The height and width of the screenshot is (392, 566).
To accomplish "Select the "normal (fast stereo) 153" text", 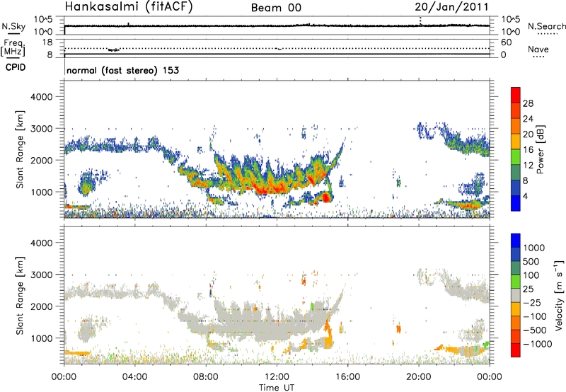I will [122, 70].
